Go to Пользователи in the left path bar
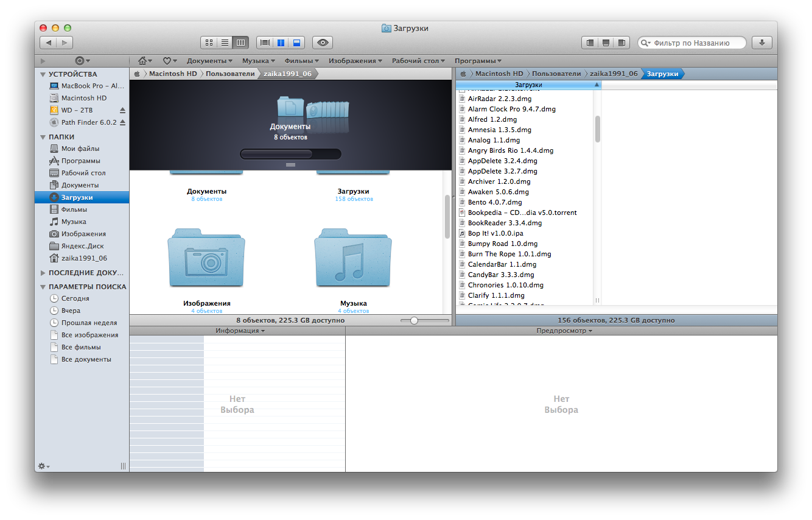 point(230,74)
